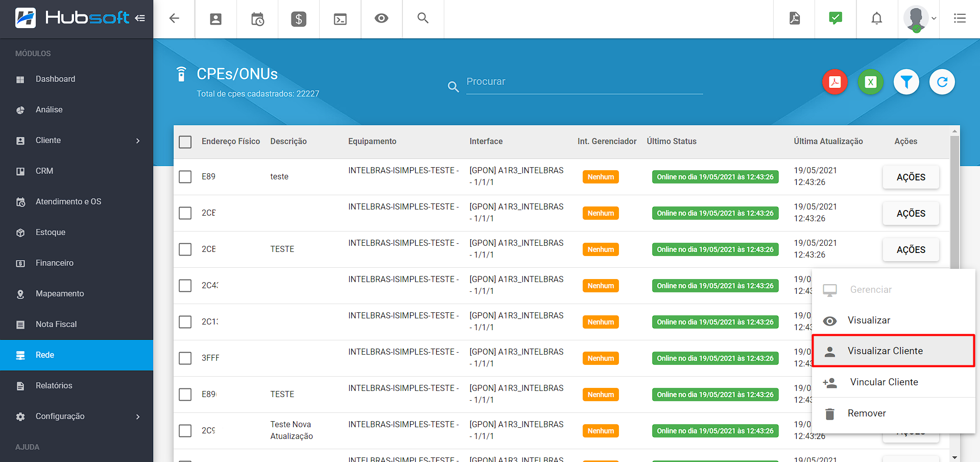
Task: Click Nenhum badge in 3FFF row
Action: pyautogui.click(x=601, y=358)
